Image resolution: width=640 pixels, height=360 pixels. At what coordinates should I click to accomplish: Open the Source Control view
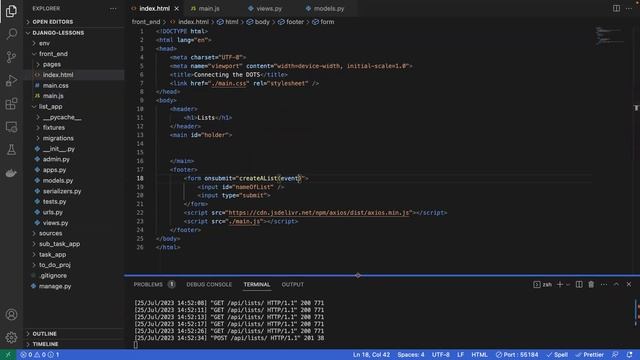11,57
